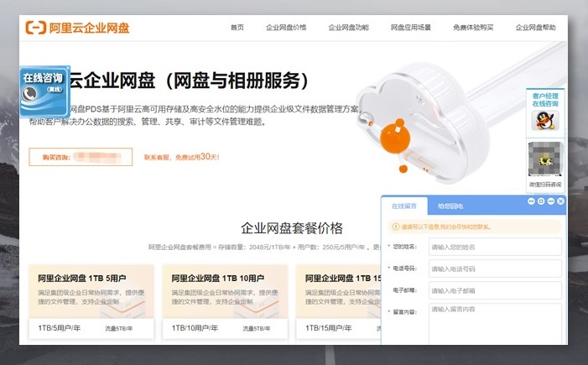Click 流量5TB/年 in the 10用户 card
This screenshot has width=588, height=365.
256,329
